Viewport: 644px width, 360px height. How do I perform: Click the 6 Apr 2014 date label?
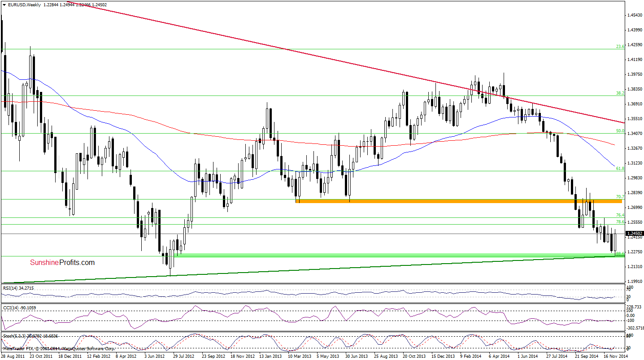pyautogui.click(x=500, y=356)
